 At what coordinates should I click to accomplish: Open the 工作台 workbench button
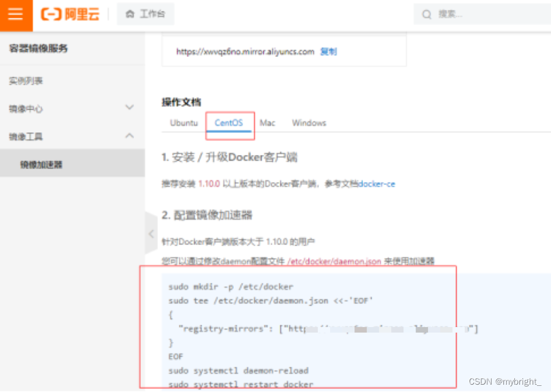(146, 14)
